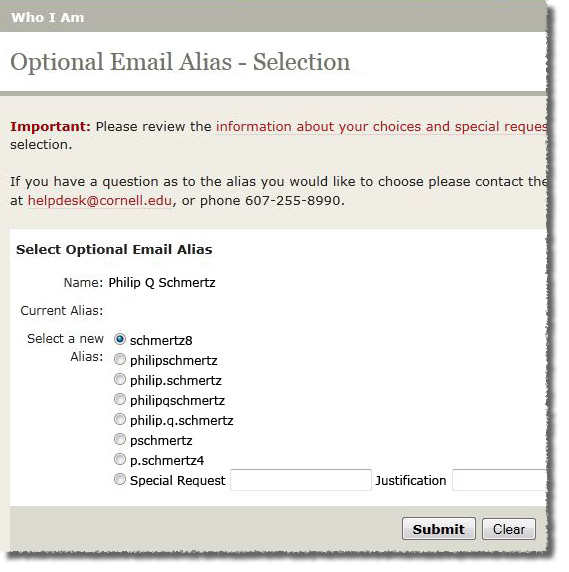The width and height of the screenshot is (569, 572).
Task: Click the philip.q.schmertz label text
Action: pyautogui.click(x=181, y=421)
